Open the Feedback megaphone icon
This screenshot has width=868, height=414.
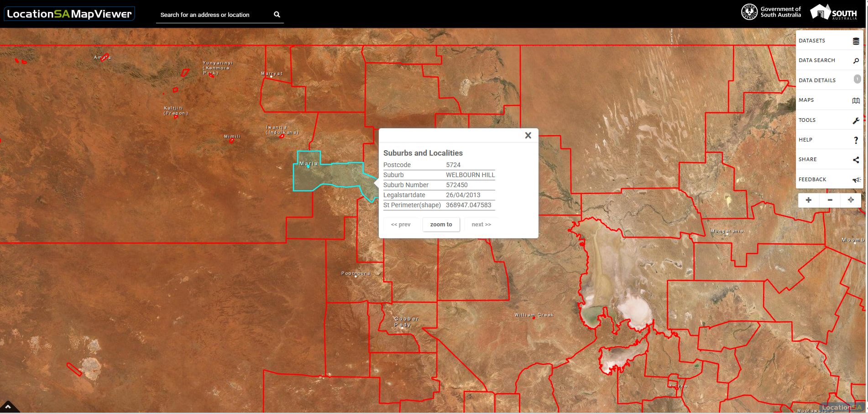click(856, 179)
